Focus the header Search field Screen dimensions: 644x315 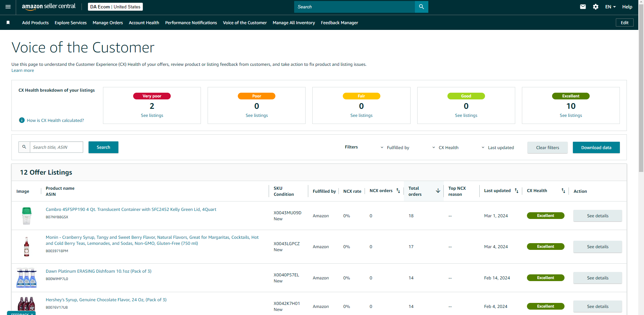(355, 7)
